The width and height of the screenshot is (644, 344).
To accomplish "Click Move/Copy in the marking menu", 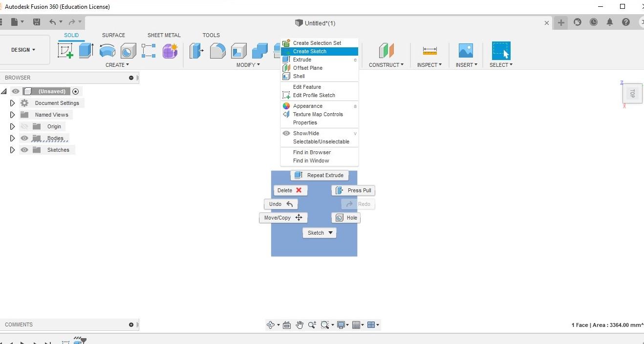I will coord(283,218).
